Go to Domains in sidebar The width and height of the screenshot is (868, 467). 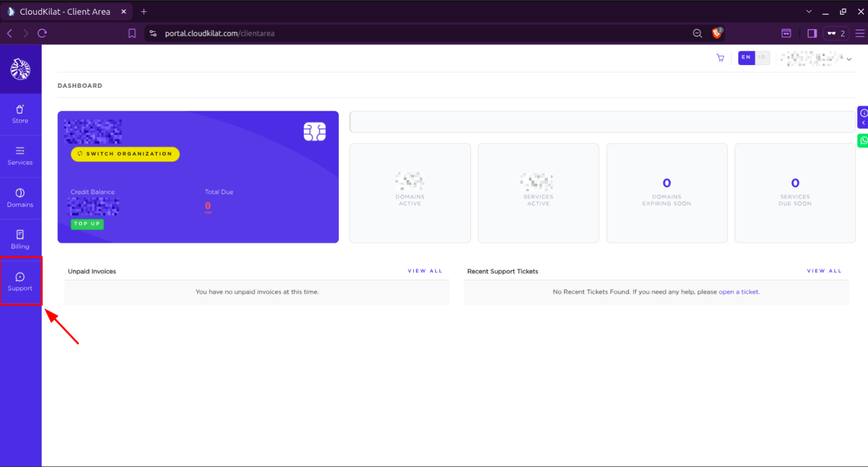[20, 198]
